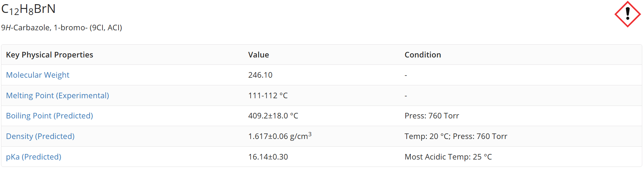Click the Condition column header
Screen dimensions: 644x170
coord(423,55)
